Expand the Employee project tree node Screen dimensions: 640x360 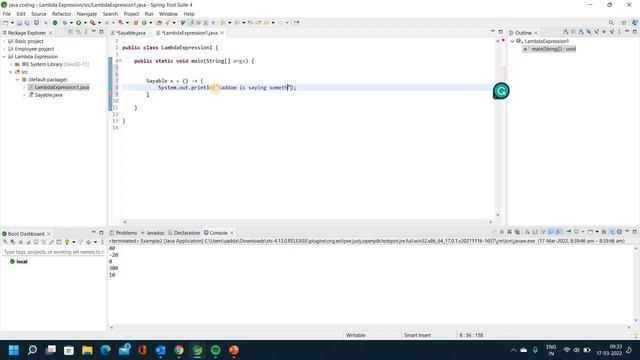click(x=4, y=49)
